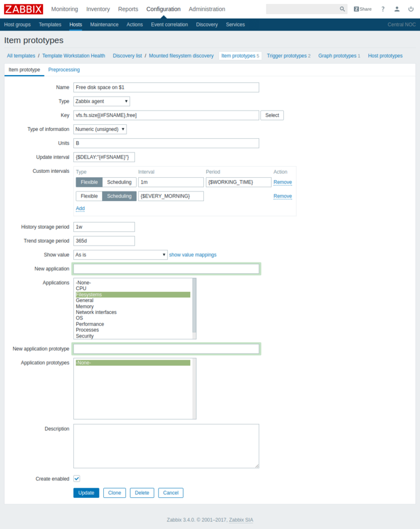Open the Show value dropdown
Image resolution: width=420 pixels, height=529 pixels.
pos(121,255)
